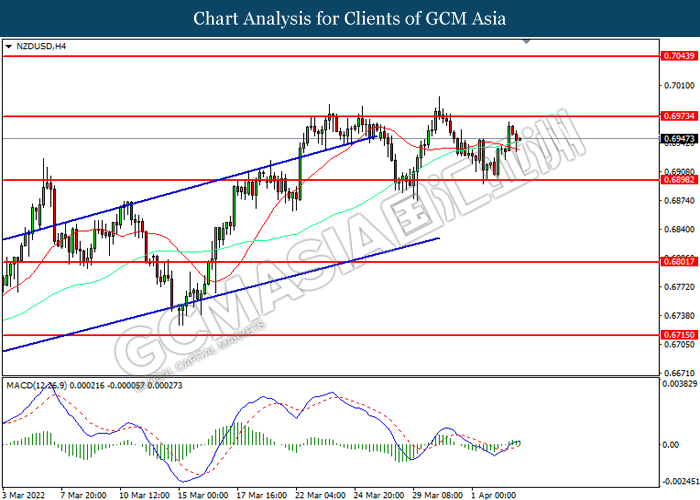The width and height of the screenshot is (700, 500).
Task: Click the NZDUSD,H4 chart symbol text
Action: click(x=41, y=46)
